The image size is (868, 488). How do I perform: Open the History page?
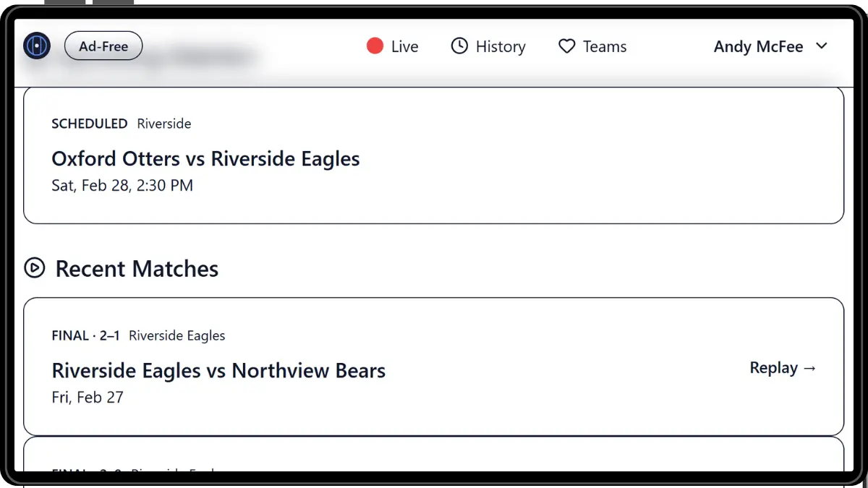(x=500, y=46)
